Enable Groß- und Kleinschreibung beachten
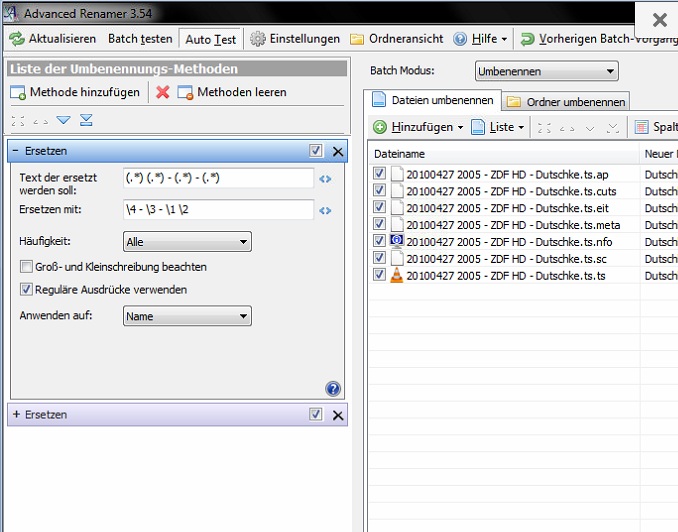The image size is (678, 532). 26,266
